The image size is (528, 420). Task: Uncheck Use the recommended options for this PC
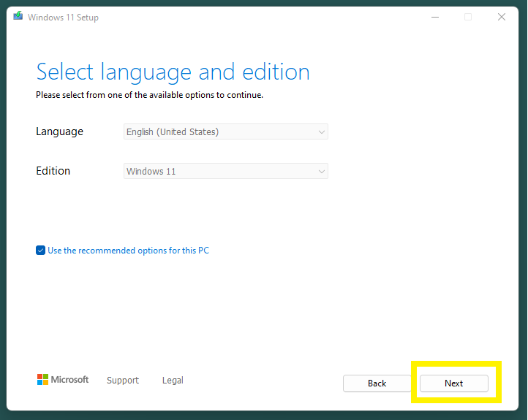40,251
